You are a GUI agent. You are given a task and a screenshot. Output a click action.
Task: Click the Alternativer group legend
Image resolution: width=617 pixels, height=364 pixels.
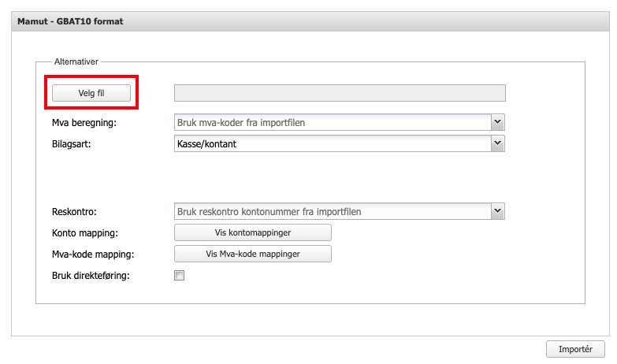[x=76, y=61]
